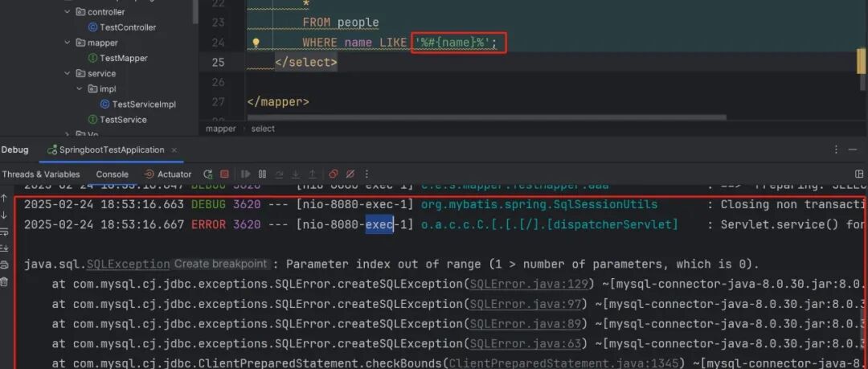Screen dimensions: 868x369
Task: Collapse the impl folder
Action: click(x=80, y=88)
